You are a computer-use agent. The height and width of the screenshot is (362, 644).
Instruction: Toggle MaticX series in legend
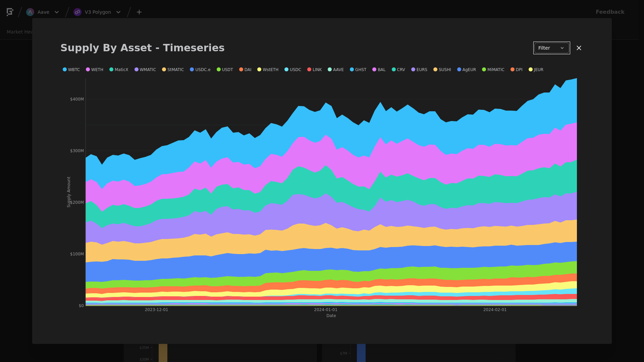click(119, 70)
